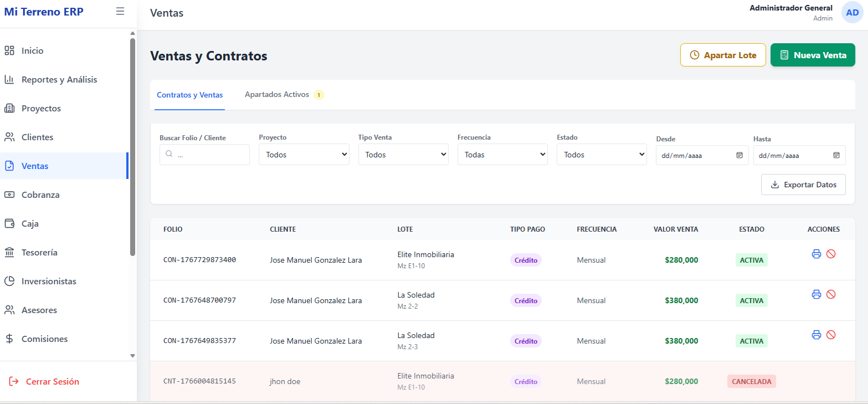Print contract CON-1767648700797
Screen dimensions: 868x404
pos(816,294)
